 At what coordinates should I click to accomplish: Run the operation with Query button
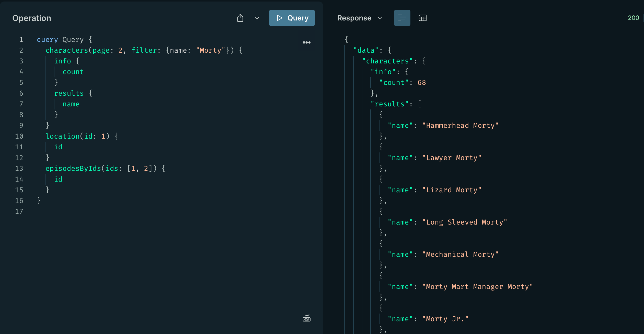point(292,18)
